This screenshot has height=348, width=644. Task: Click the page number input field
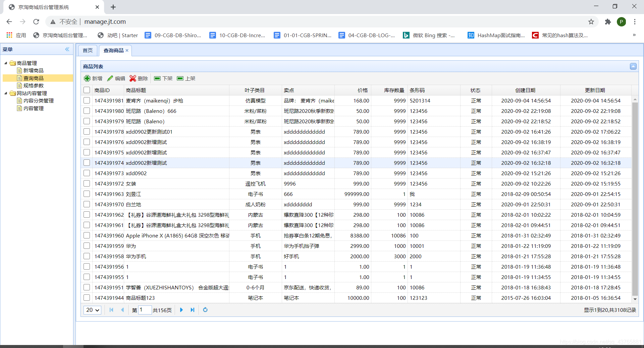tap(145, 310)
